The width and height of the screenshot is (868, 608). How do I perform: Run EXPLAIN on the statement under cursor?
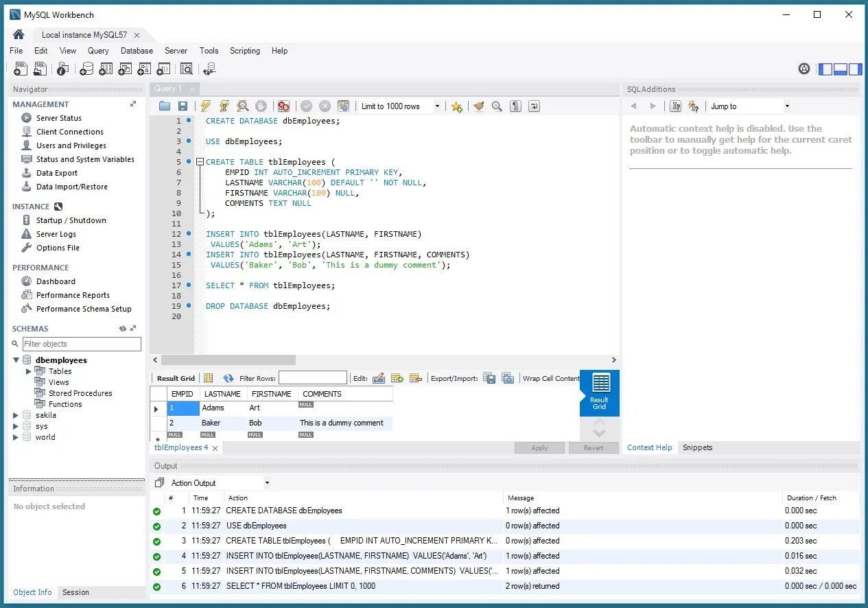coord(242,106)
